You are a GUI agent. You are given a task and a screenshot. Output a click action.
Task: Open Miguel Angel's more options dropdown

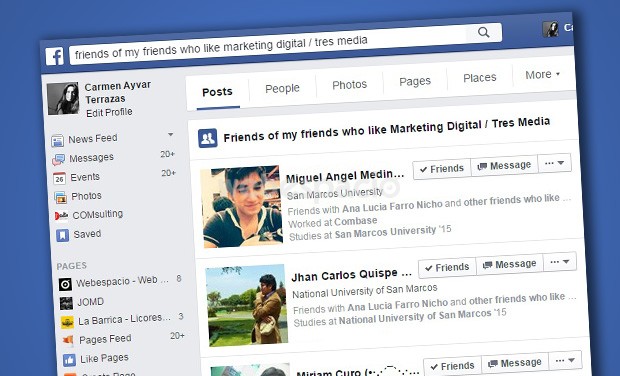coord(554,163)
